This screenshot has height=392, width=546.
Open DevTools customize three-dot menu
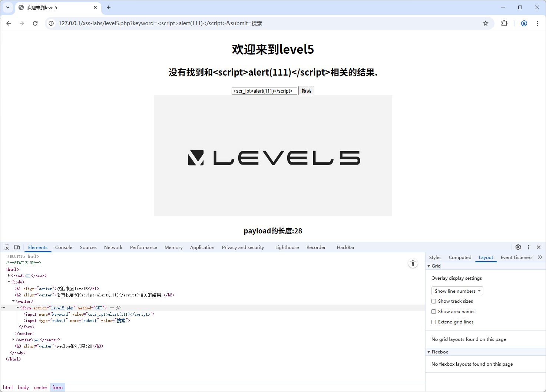(529, 247)
